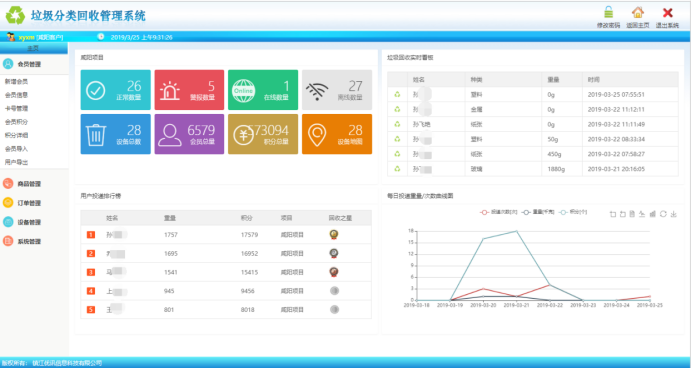Click the 回收之星 column header

tap(340, 218)
